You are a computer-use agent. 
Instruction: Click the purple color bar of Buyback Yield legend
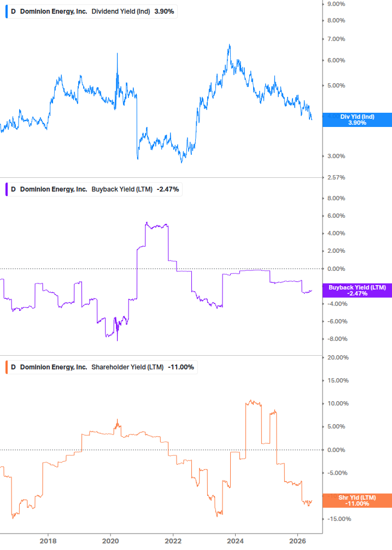[x=7, y=189]
